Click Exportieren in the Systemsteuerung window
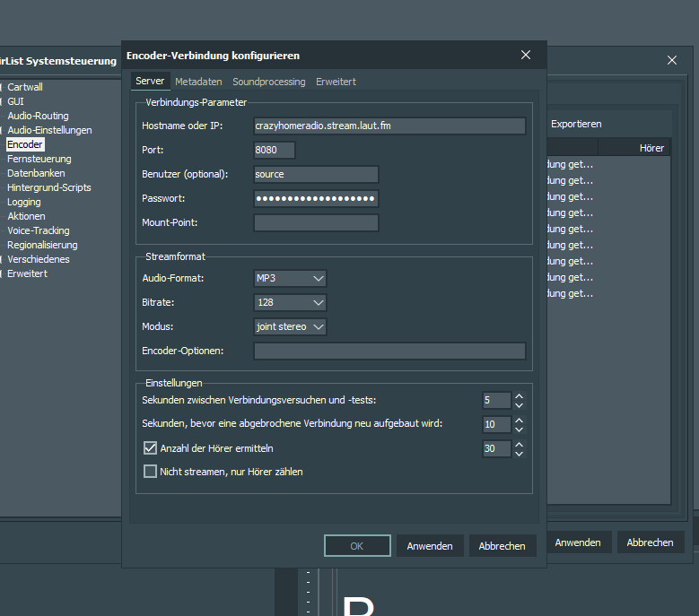Screen dimensions: 699x616 pos(576,124)
